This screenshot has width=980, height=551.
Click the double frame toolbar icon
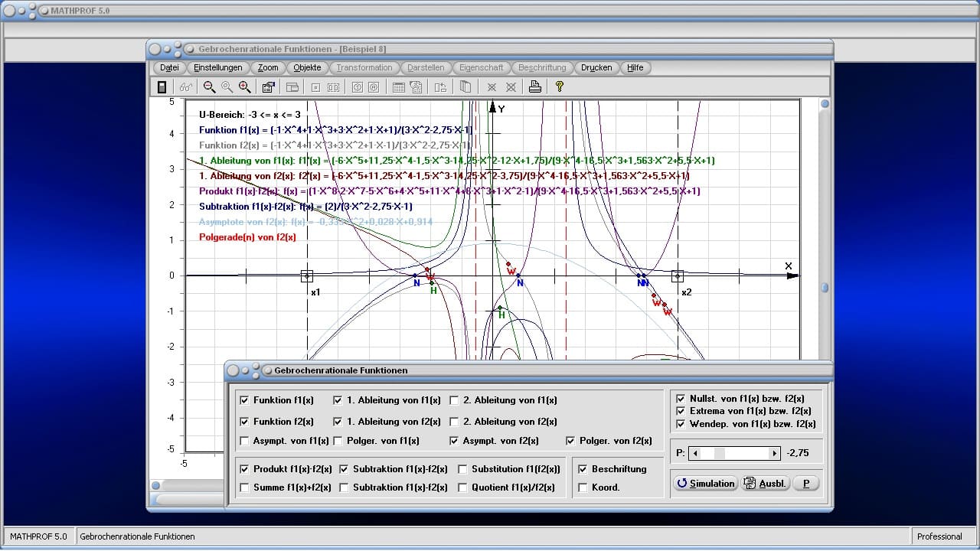(333, 87)
